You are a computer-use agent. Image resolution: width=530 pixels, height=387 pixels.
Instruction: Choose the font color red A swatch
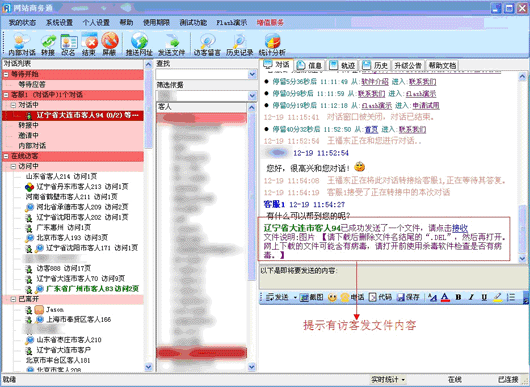point(445,297)
